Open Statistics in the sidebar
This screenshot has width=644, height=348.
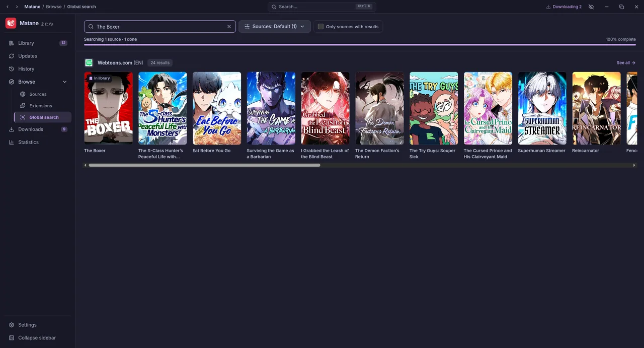pyautogui.click(x=38, y=143)
